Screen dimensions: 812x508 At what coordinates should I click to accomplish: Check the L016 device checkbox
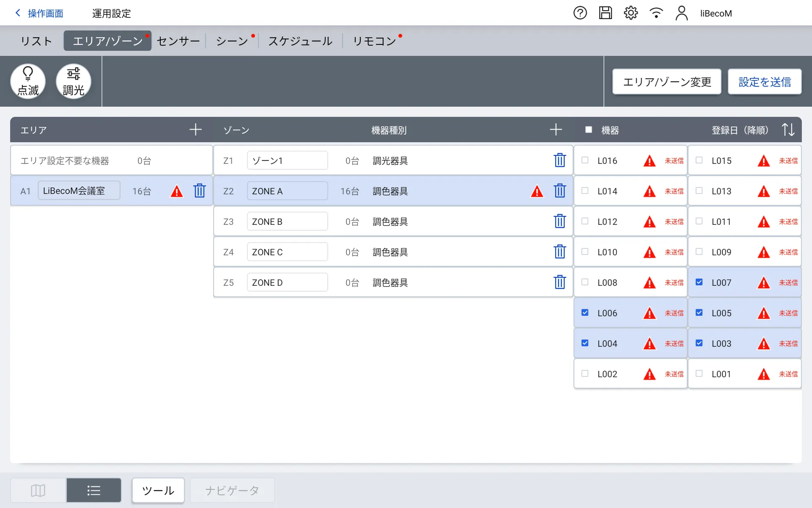tap(585, 160)
